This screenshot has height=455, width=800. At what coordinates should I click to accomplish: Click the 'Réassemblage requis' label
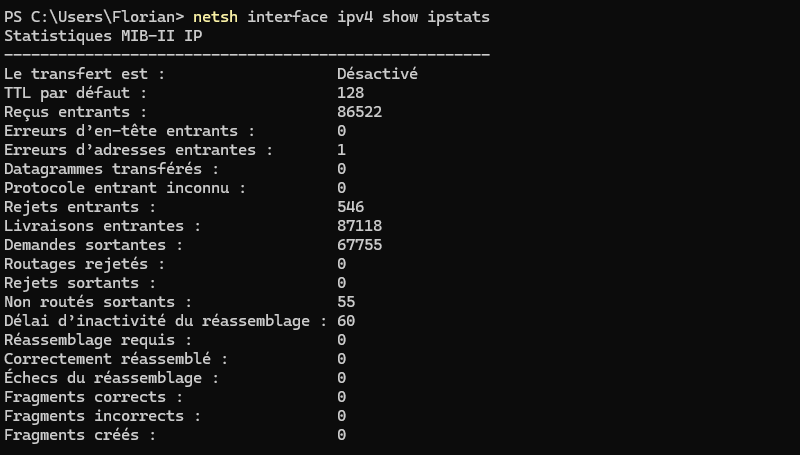coord(98,340)
